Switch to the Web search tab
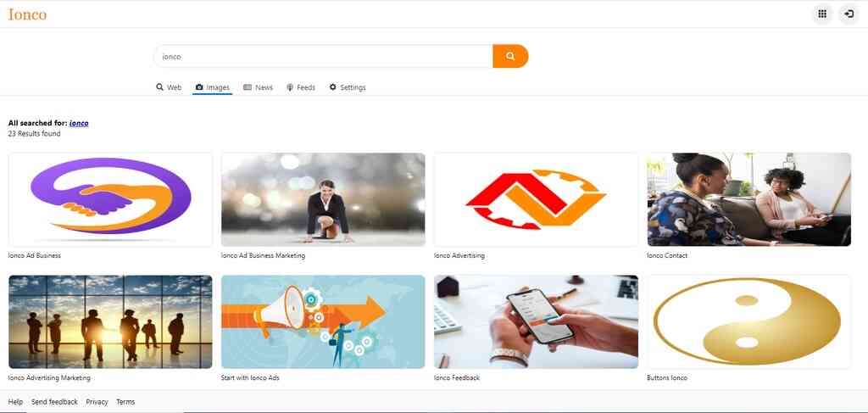 pyautogui.click(x=169, y=87)
